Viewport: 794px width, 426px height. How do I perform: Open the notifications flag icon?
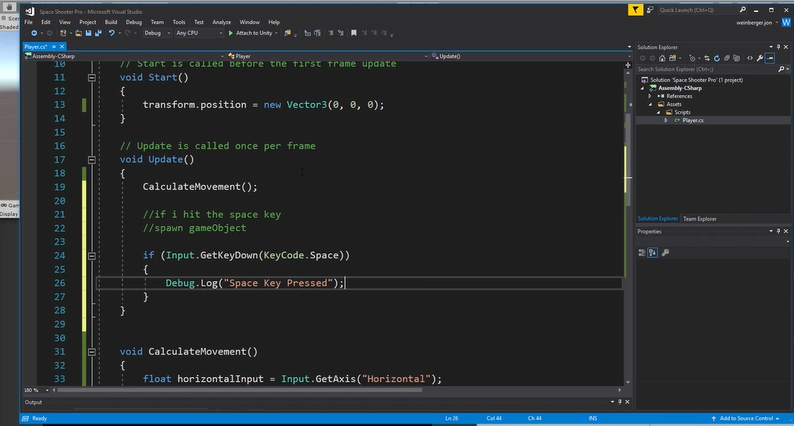635,10
